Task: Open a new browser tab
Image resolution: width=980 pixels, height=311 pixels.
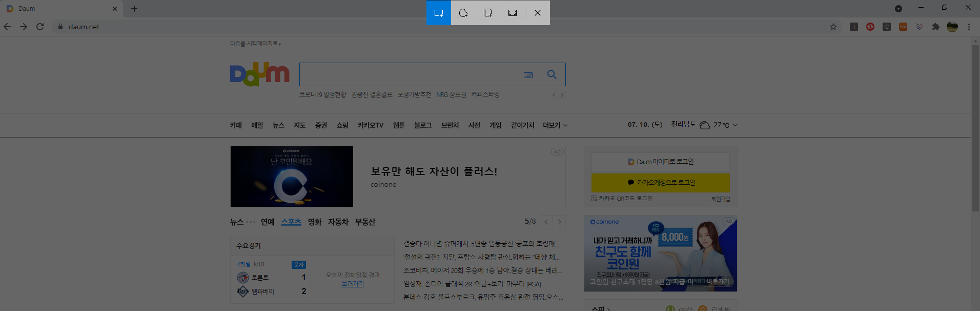Action: coord(134,9)
